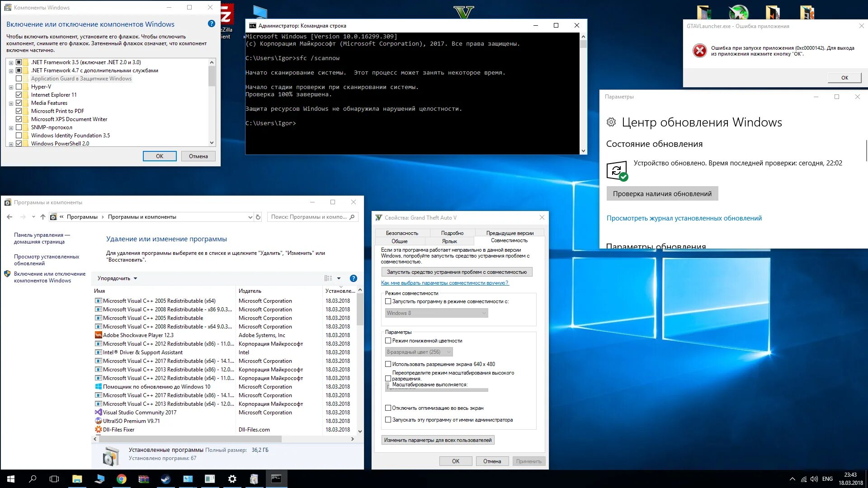The width and height of the screenshot is (868, 488).
Task: Open the Settings gear icon in the taskbar
Action: point(232,479)
